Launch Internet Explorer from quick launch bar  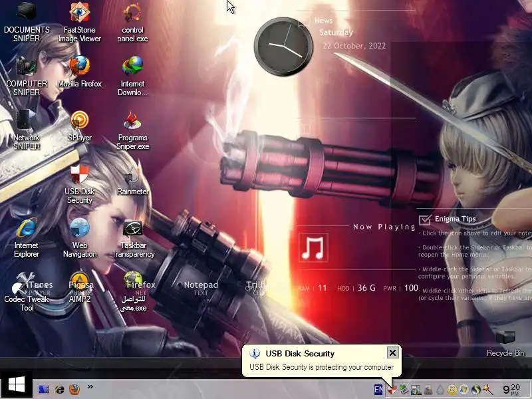click(60, 390)
